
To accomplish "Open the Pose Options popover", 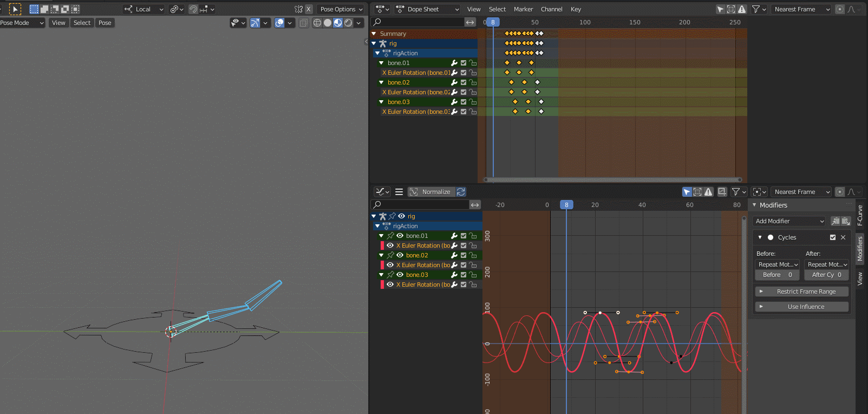I will (342, 9).
